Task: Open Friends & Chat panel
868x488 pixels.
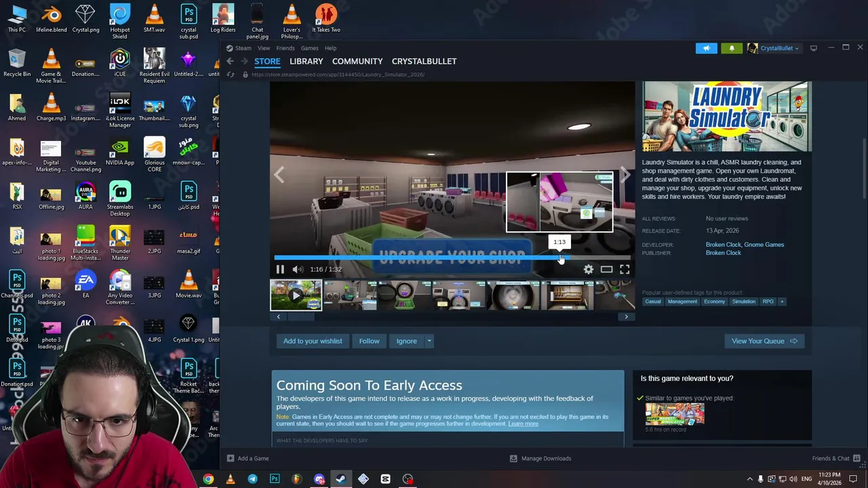Action: point(836,458)
